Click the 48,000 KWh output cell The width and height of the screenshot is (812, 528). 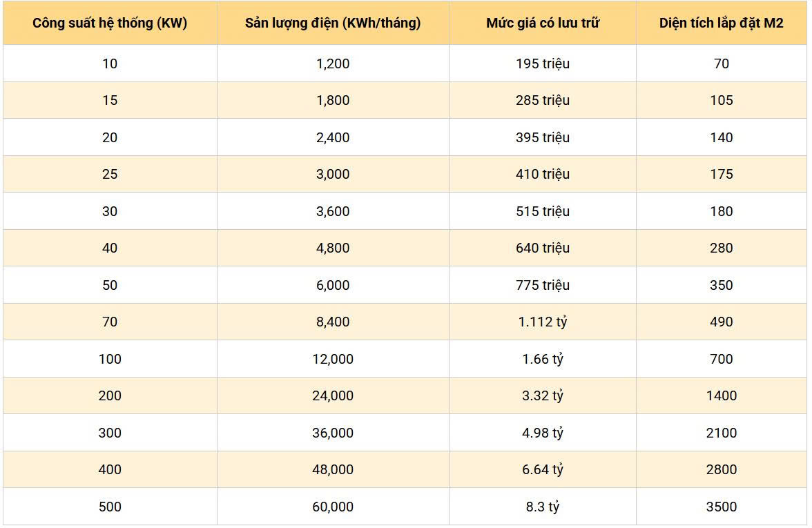pyautogui.click(x=333, y=469)
